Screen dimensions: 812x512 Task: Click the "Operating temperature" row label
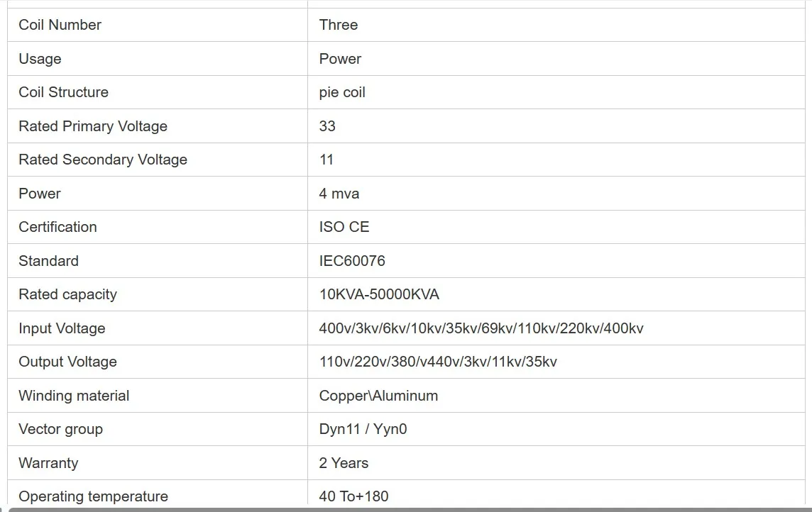93,496
